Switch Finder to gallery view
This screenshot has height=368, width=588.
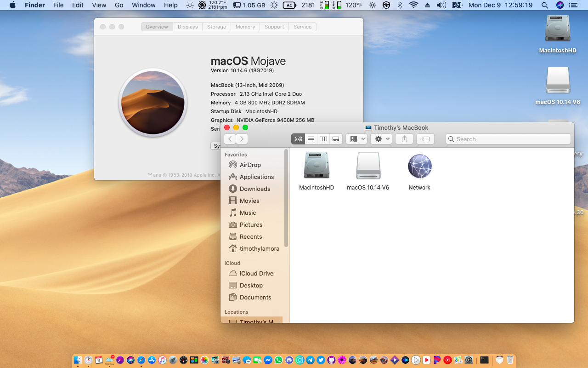[x=336, y=139]
